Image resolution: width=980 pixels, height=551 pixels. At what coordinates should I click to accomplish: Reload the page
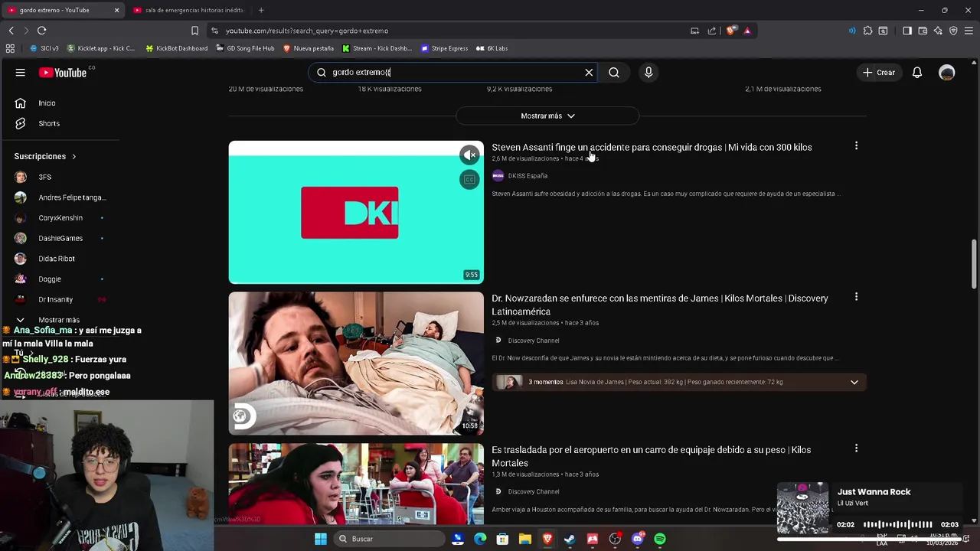point(41,31)
